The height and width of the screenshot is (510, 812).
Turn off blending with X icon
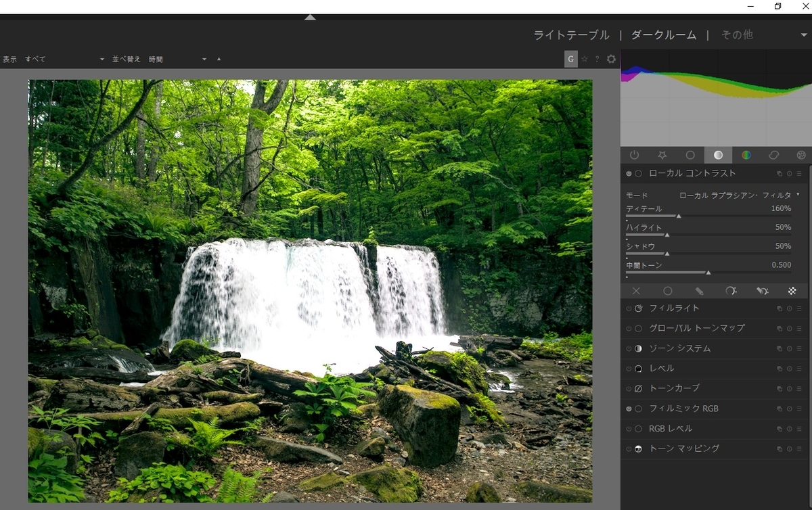pyautogui.click(x=636, y=291)
